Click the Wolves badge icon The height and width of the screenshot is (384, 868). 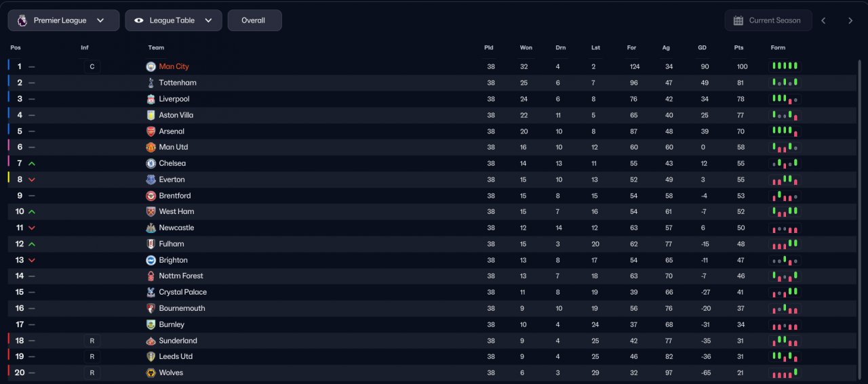tap(151, 372)
